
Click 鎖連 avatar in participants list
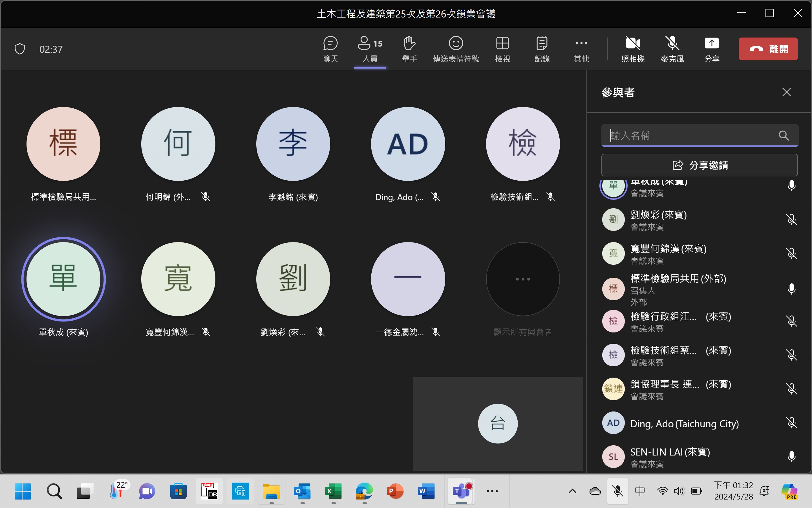[613, 389]
